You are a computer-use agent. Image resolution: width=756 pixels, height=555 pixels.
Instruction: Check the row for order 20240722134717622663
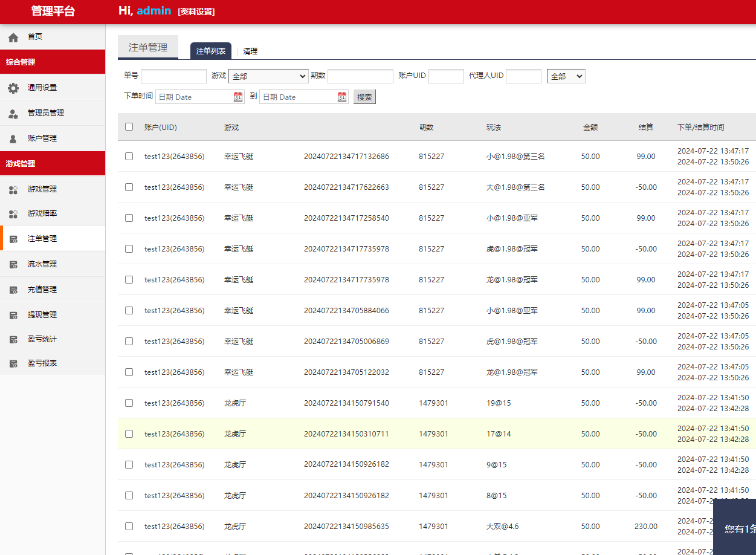pos(129,187)
